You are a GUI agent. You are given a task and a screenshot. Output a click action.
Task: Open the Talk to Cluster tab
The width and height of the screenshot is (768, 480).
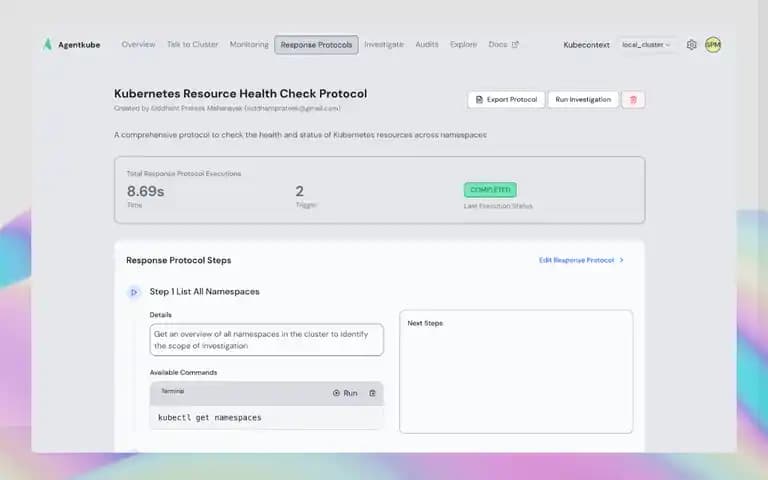point(192,44)
